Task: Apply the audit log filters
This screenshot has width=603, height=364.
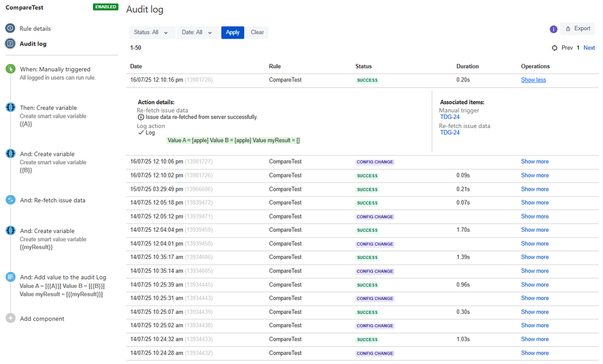Action: (232, 33)
